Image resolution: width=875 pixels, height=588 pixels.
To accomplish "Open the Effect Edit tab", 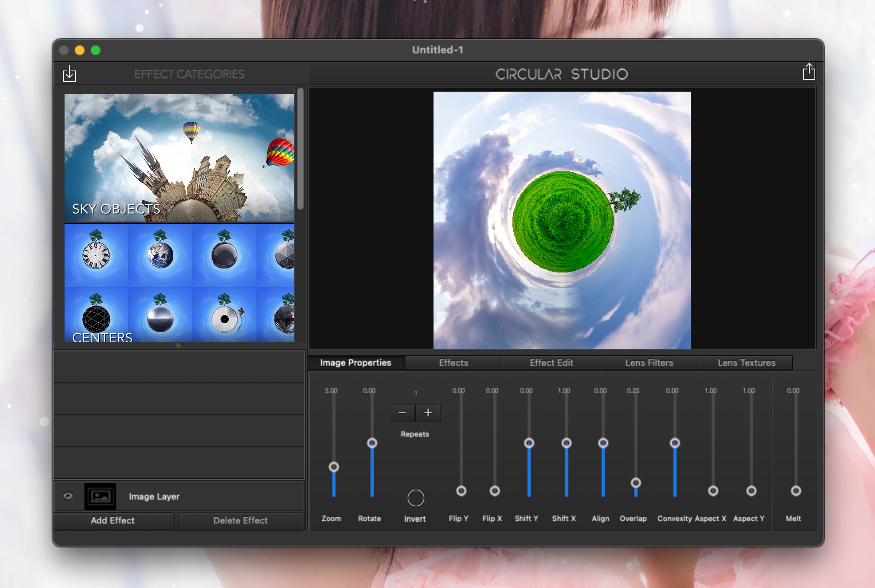I will 551,363.
